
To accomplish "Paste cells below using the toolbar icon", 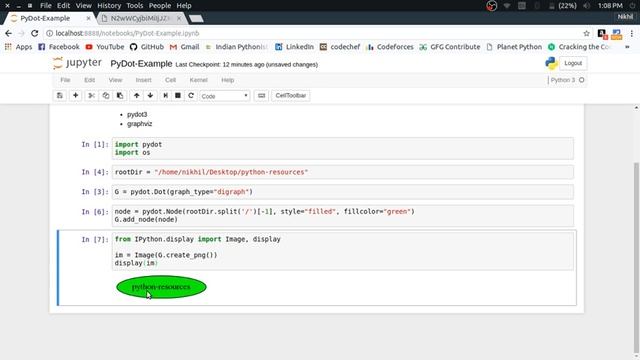I will [x=120, y=96].
